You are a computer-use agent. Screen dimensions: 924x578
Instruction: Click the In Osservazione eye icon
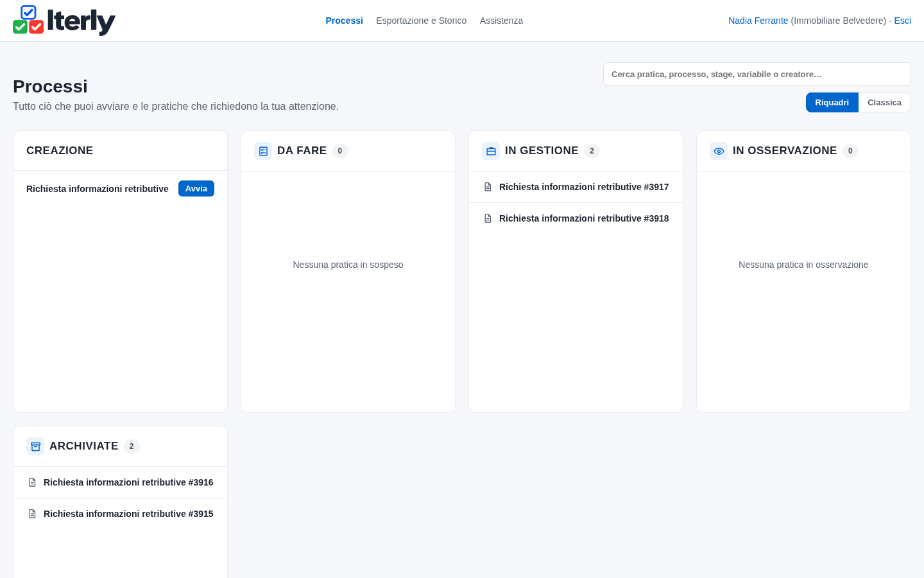[719, 151]
